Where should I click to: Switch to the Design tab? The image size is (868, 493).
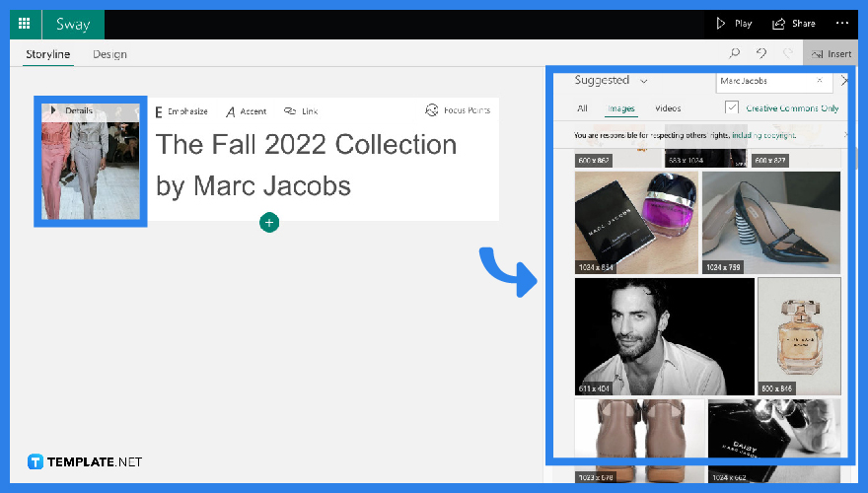(109, 54)
